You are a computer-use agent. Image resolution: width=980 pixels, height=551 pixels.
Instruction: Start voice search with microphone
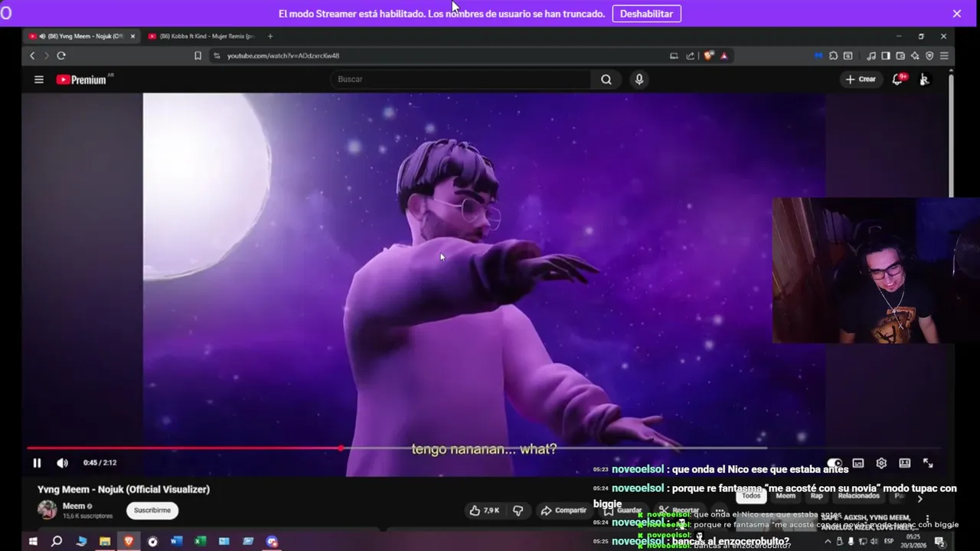click(x=639, y=80)
